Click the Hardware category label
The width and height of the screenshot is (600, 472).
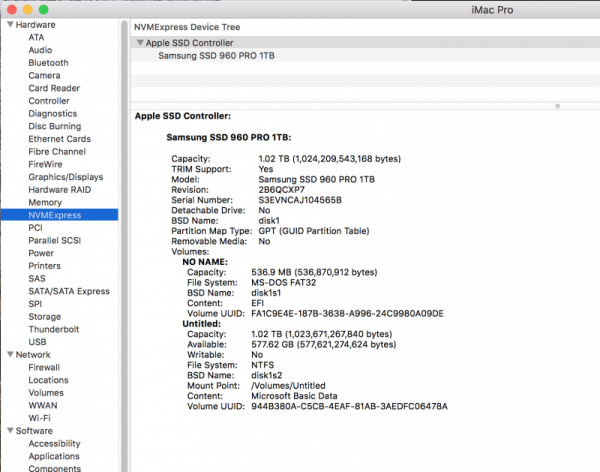[x=35, y=25]
